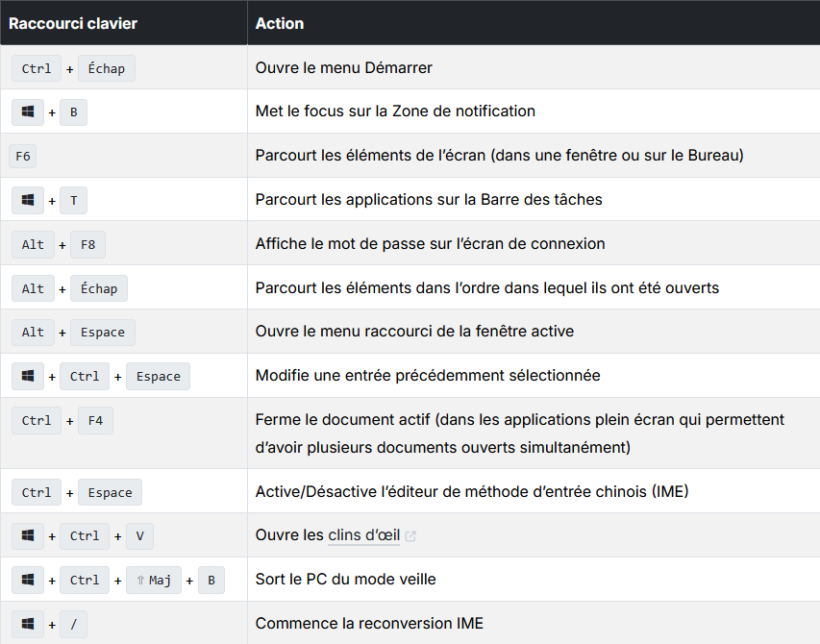Click Windows logo key in Ctrl+V row
The height and width of the screenshot is (644, 820).
28,535
